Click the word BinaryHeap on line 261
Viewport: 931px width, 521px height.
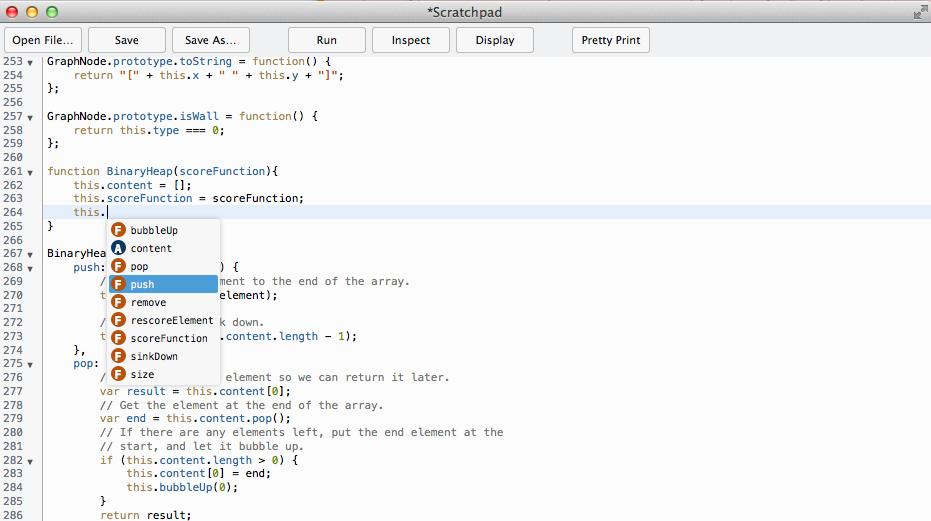point(140,171)
